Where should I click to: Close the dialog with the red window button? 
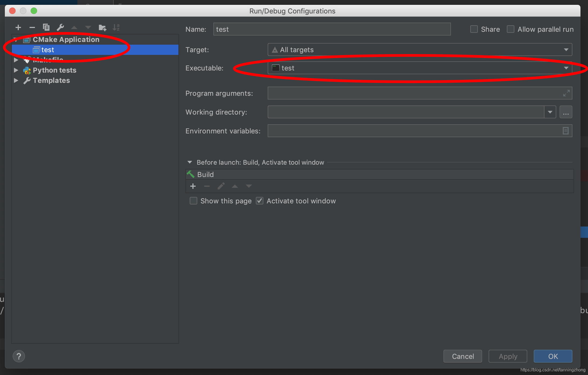pos(12,11)
